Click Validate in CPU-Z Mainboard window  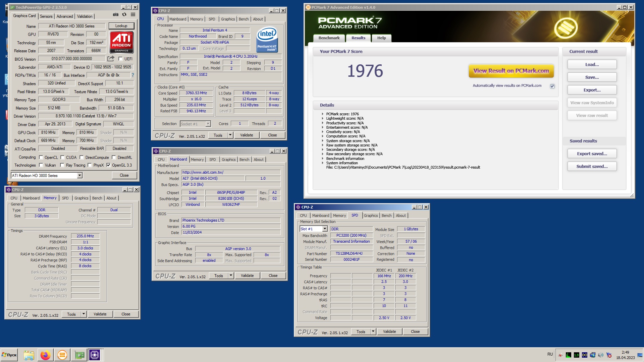247,276
